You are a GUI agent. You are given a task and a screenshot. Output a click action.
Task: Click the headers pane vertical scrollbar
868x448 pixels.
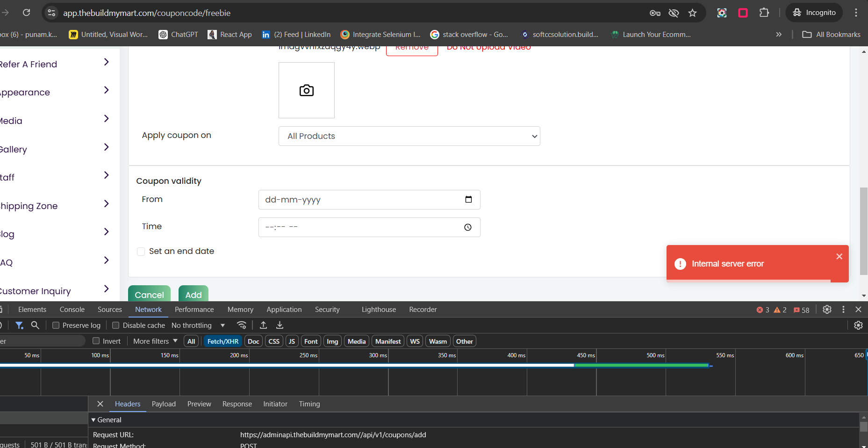[x=864, y=426]
